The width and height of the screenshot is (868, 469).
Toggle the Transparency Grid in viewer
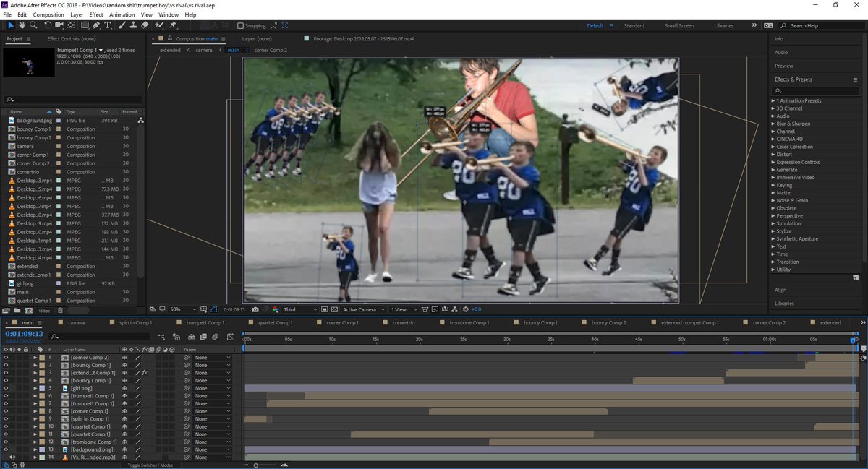334,309
